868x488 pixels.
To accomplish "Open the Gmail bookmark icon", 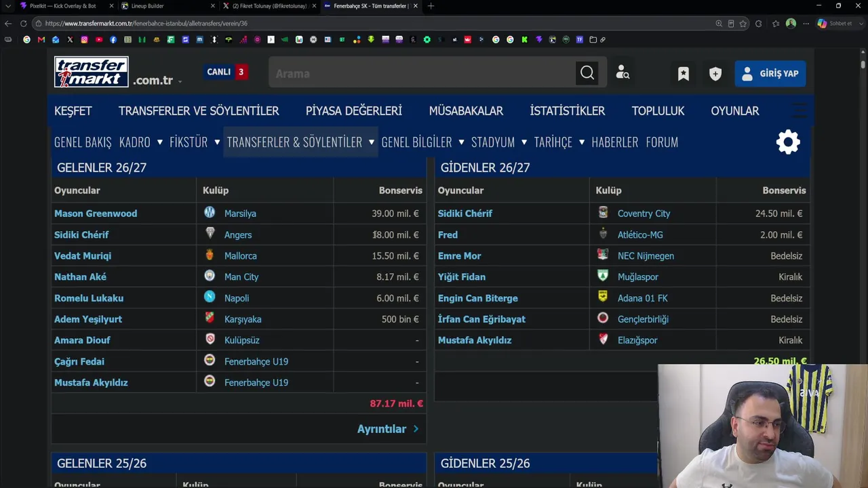I will click(x=41, y=39).
